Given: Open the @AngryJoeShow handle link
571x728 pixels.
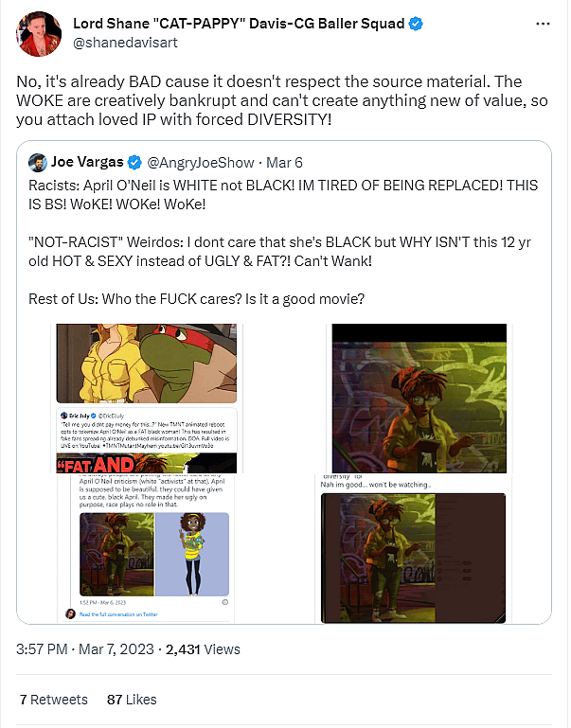Looking at the screenshot, I should click(201, 163).
